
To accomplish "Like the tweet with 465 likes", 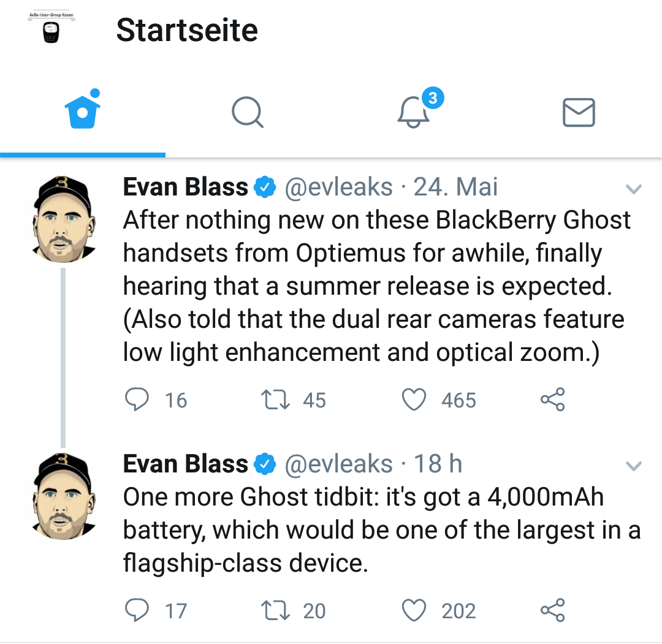I will coord(414,400).
